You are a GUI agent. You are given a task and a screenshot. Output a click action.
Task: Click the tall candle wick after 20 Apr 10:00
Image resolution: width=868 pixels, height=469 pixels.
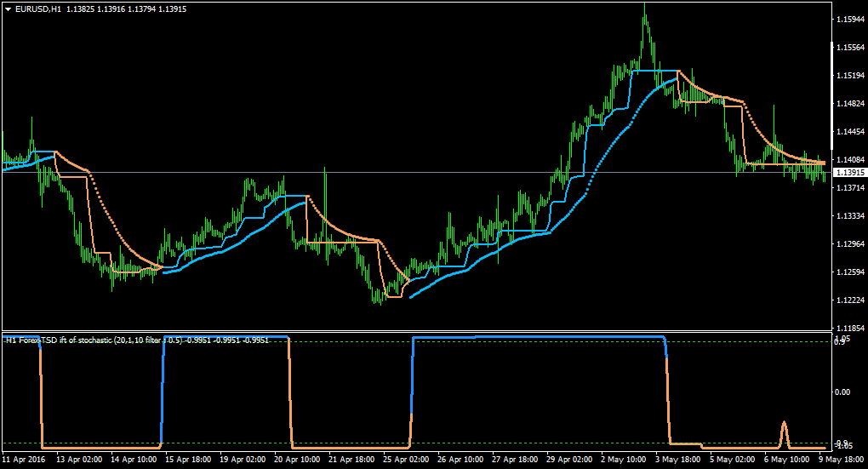(325, 188)
